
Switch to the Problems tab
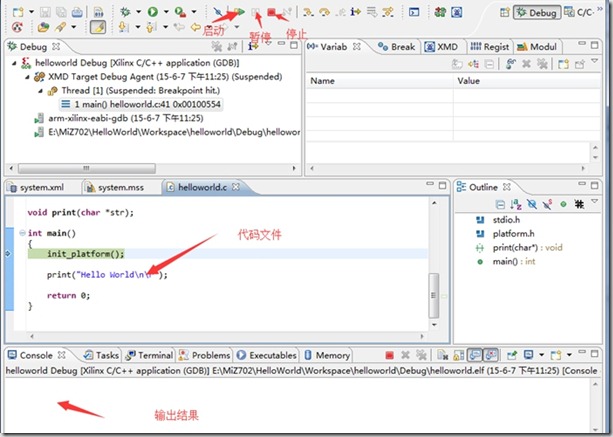[204, 355]
